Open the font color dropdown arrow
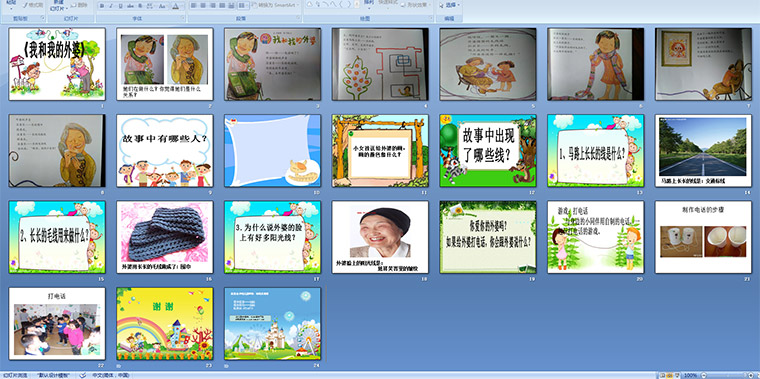Image resolution: width=760 pixels, height=379 pixels. point(181,6)
